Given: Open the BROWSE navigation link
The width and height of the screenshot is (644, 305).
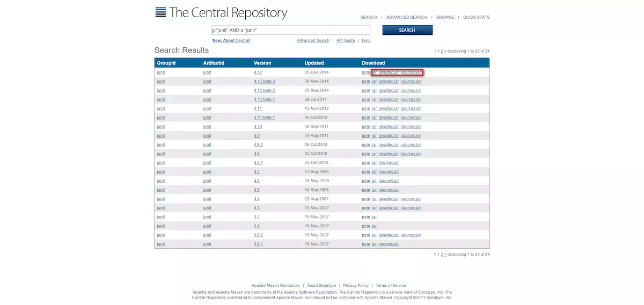Looking at the screenshot, I should tap(445, 17).
